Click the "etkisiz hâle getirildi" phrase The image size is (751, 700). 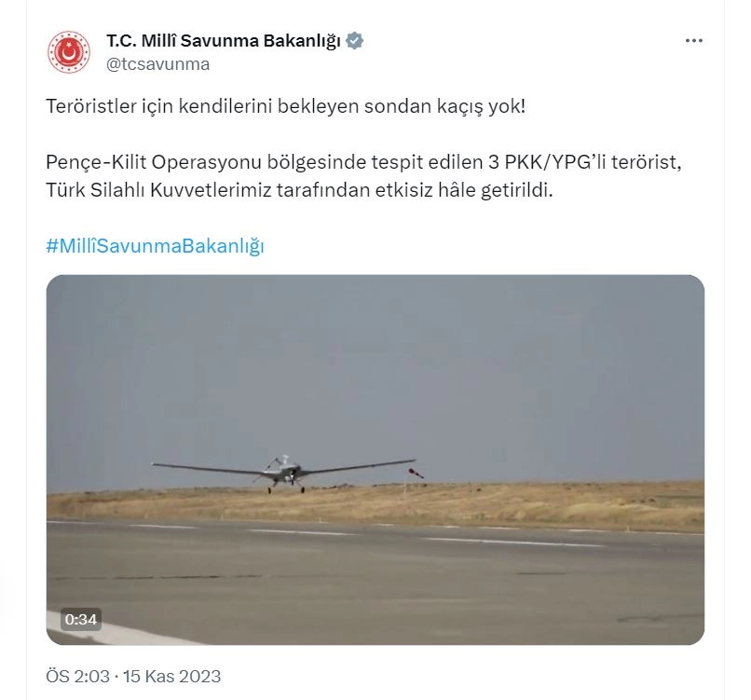(x=464, y=190)
